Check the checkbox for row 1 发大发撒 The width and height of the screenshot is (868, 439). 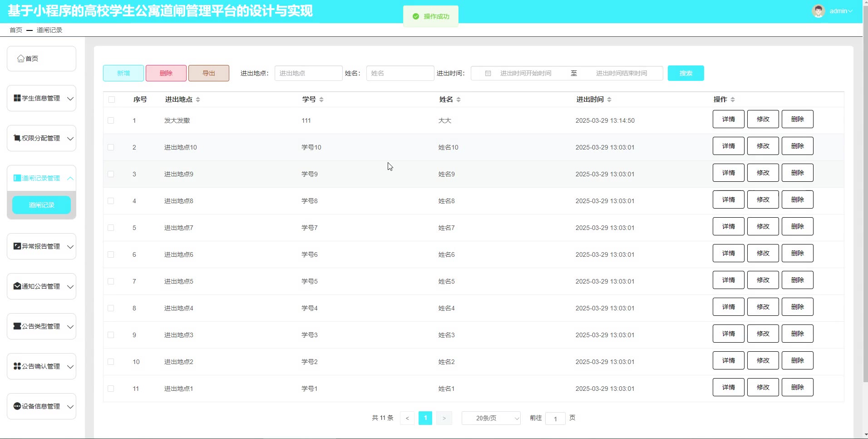pos(111,120)
